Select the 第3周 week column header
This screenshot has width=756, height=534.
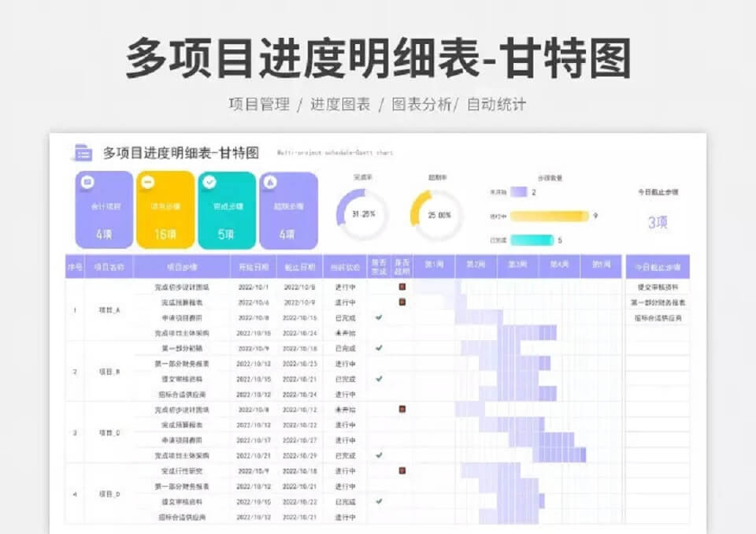click(x=517, y=265)
